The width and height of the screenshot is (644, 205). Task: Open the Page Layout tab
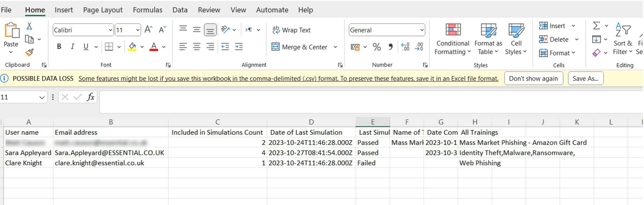click(103, 10)
